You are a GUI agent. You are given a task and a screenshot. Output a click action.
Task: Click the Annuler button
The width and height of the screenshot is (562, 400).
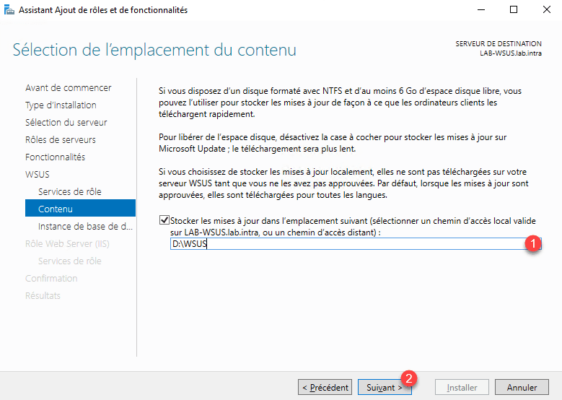pos(521,387)
